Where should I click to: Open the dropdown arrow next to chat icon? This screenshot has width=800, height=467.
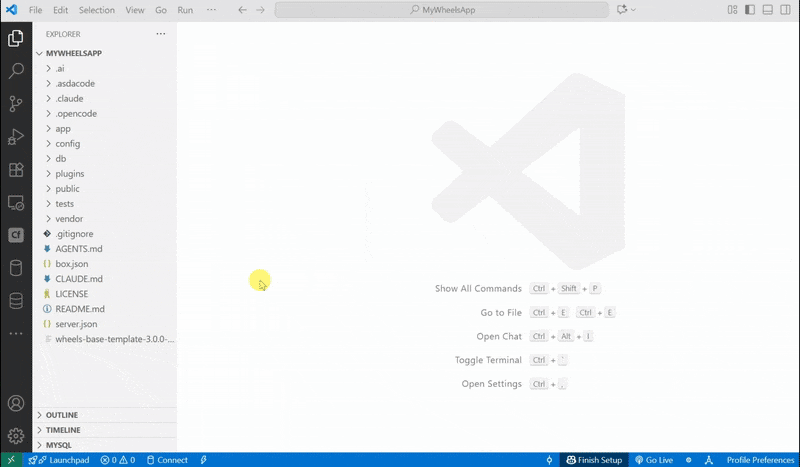(633, 10)
